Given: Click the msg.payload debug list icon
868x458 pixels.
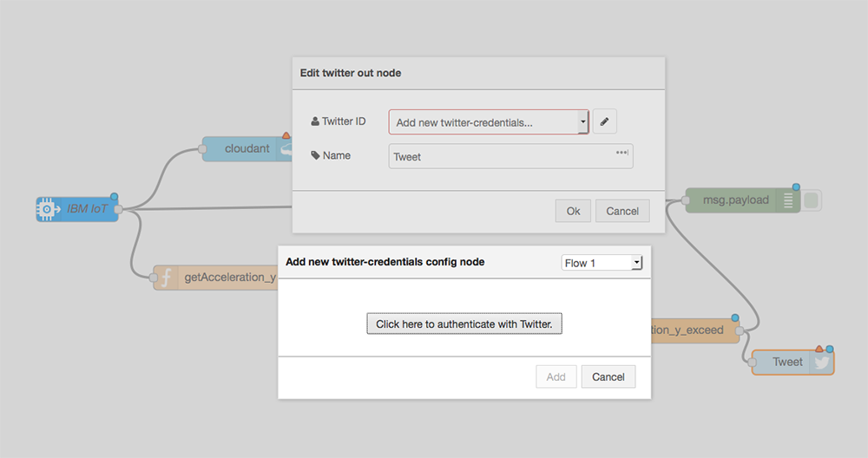Looking at the screenshot, I should [788, 200].
